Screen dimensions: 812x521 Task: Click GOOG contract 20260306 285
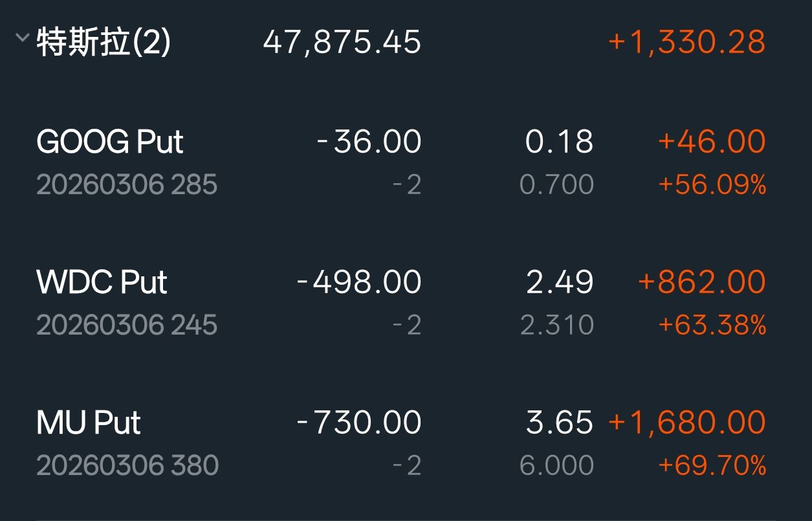[127, 185]
